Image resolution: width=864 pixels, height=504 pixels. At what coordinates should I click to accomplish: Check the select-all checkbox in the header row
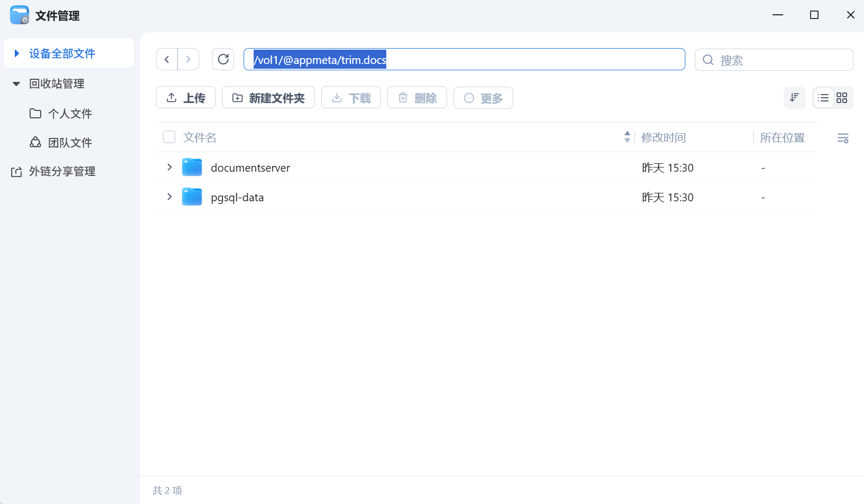pos(169,137)
